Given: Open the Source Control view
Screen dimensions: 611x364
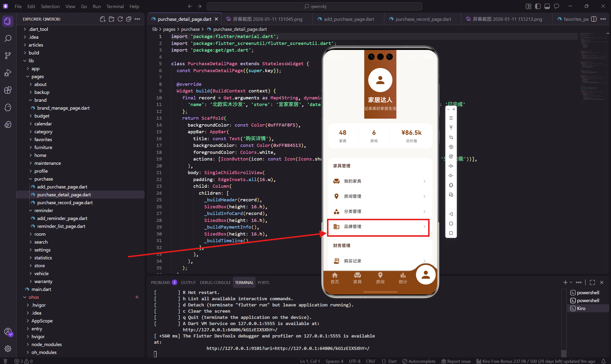Looking at the screenshot, I should click(8, 56).
